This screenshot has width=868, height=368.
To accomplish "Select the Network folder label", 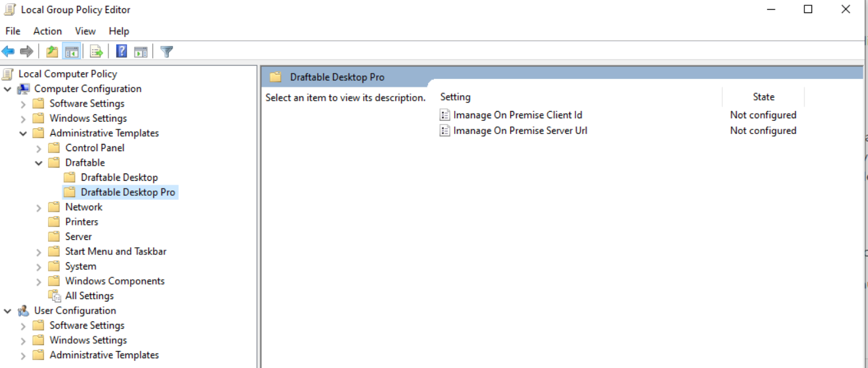I will [84, 207].
